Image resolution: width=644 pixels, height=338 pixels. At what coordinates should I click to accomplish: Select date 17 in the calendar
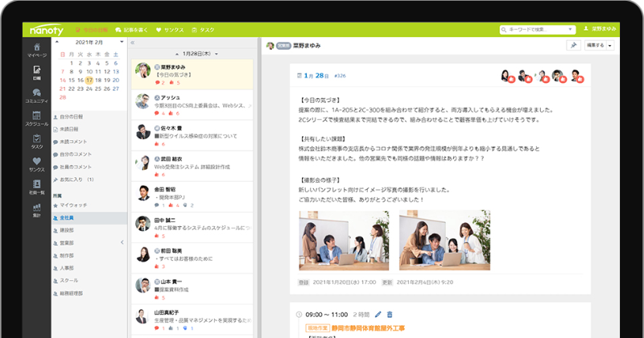[89, 80]
